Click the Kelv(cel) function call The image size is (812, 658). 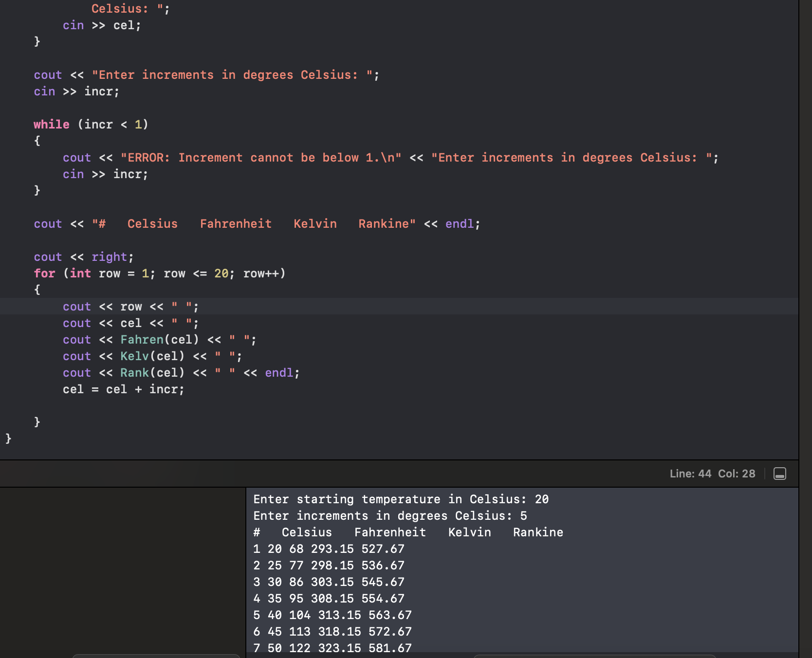coord(152,356)
